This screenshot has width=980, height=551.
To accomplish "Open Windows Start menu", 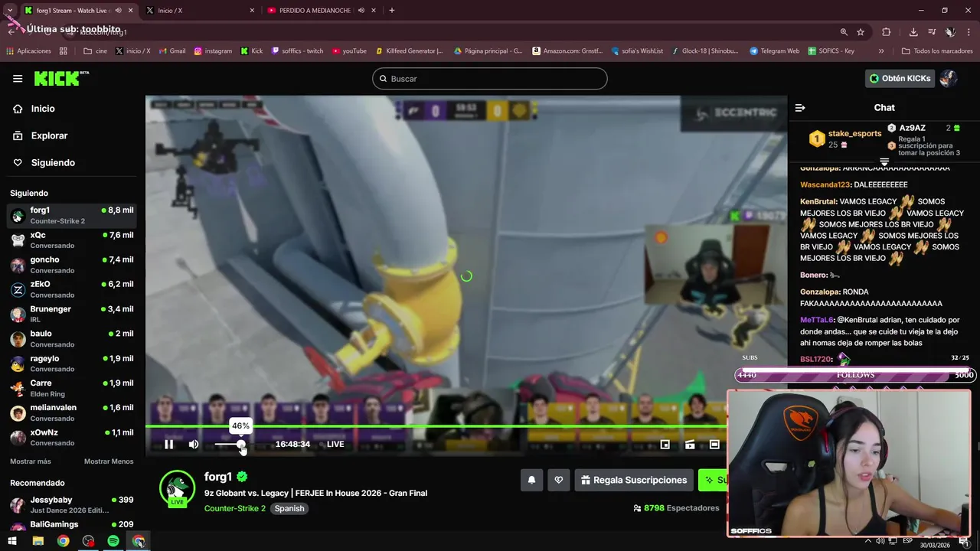I will [12, 541].
